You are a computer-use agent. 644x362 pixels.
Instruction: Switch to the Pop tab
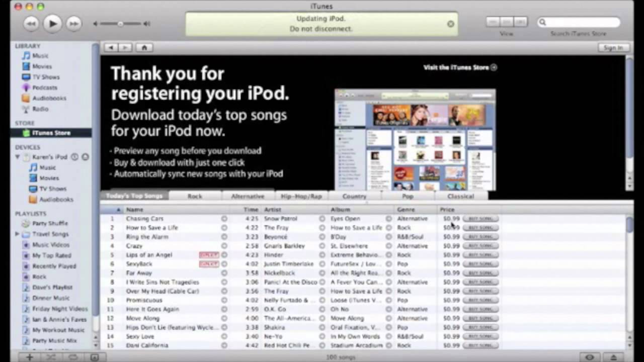point(408,196)
